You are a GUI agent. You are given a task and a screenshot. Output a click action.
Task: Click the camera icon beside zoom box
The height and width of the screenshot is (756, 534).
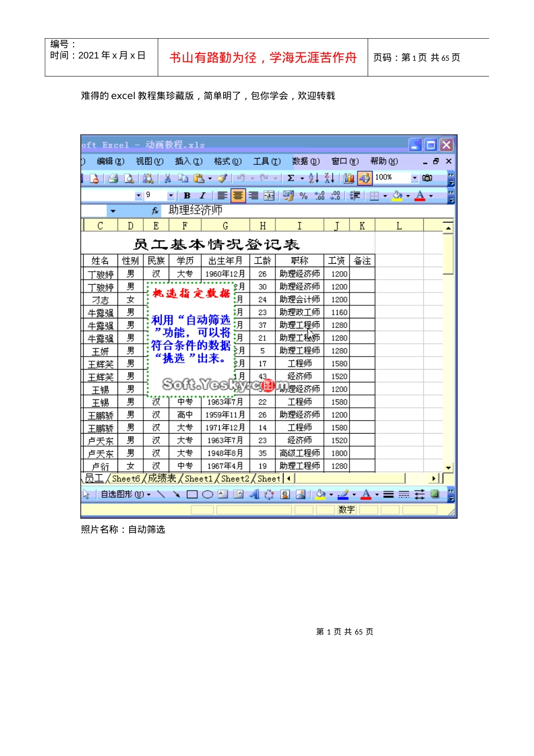[x=427, y=178]
